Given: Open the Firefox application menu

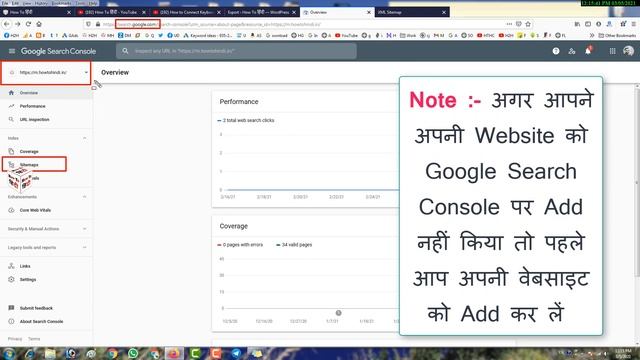Looking at the screenshot, I should click(x=633, y=24).
